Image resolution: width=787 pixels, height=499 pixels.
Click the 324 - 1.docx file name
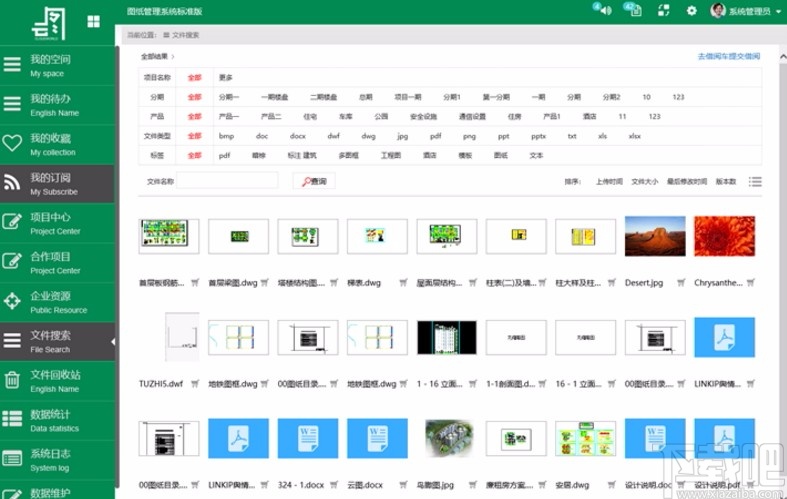point(301,485)
